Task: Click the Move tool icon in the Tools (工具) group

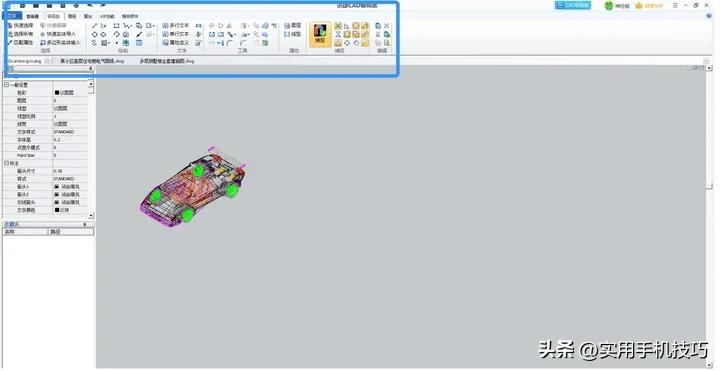Action: (211, 26)
